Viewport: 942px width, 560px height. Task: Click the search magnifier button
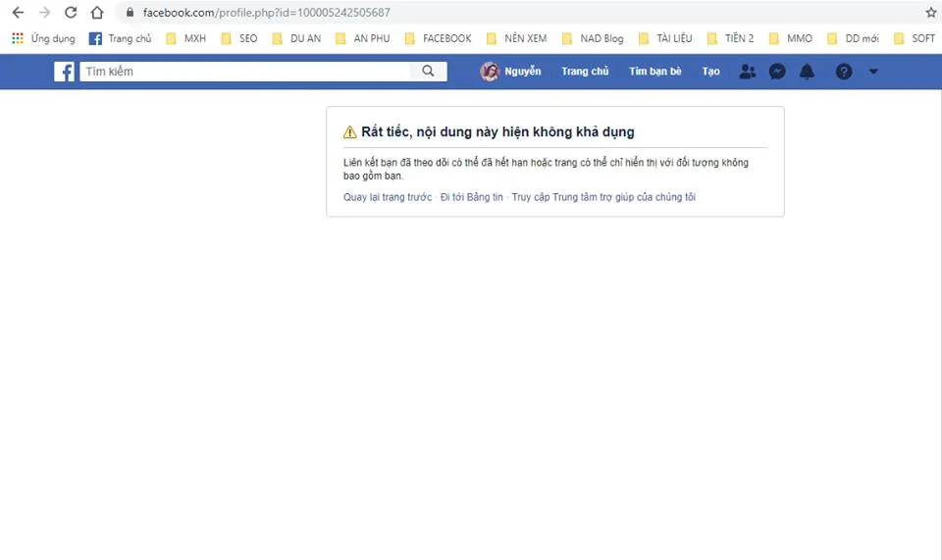pyautogui.click(x=428, y=71)
